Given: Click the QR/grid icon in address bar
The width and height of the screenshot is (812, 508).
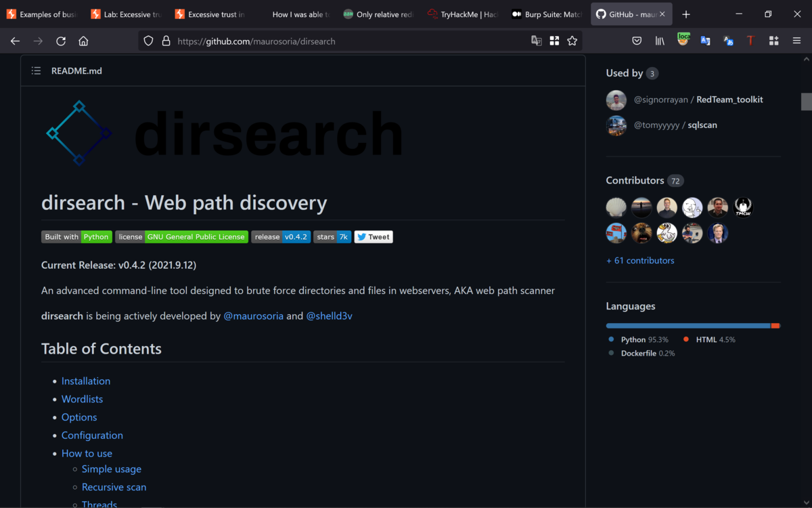Looking at the screenshot, I should coord(554,41).
